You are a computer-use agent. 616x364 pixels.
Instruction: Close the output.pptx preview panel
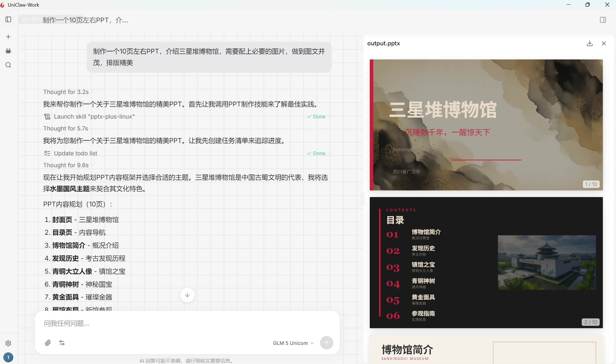(x=604, y=43)
